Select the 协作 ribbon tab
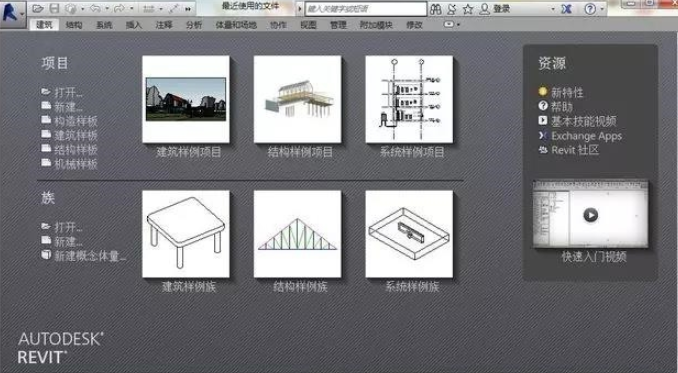Screen dimensions: 678x373 coord(278,25)
